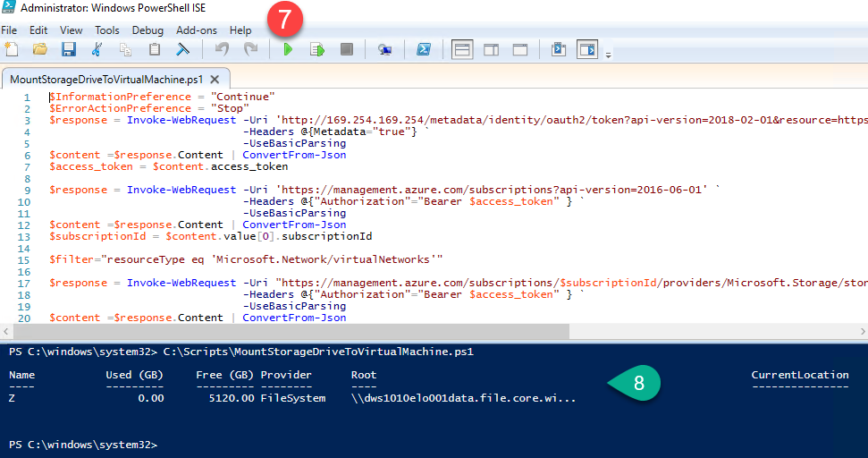This screenshot has width=868, height=458.
Task: Click Invoke-WebRequest on line 3
Action: [x=181, y=120]
